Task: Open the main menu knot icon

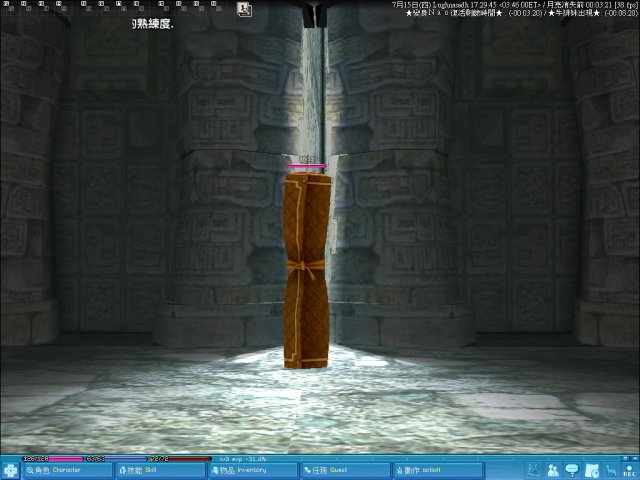Action: (10, 471)
